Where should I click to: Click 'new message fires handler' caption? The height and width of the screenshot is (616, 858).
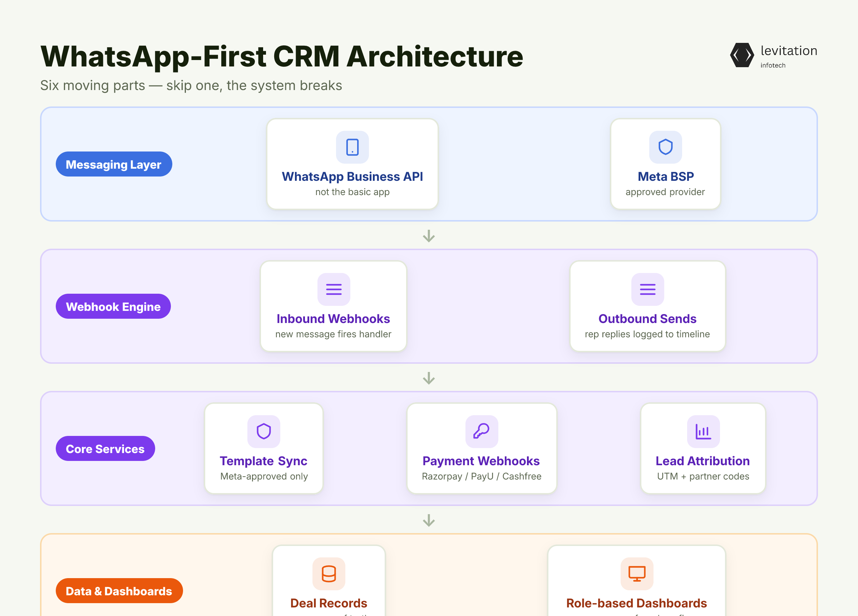pyautogui.click(x=333, y=334)
